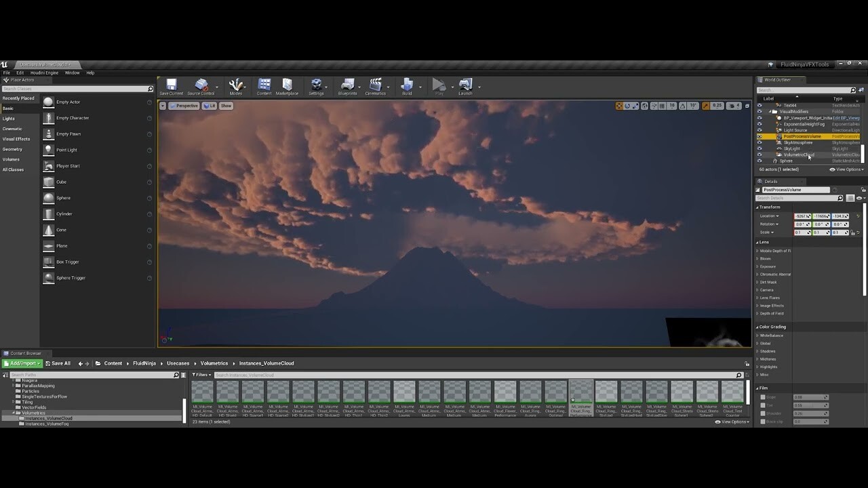Click the Settings toolbar icon
The height and width of the screenshot is (488, 868).
317,85
